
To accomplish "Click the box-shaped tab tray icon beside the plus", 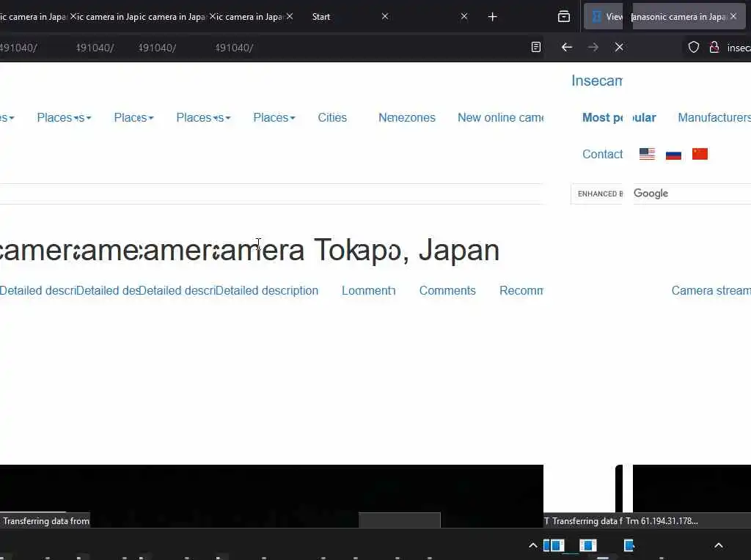I will click(x=564, y=17).
